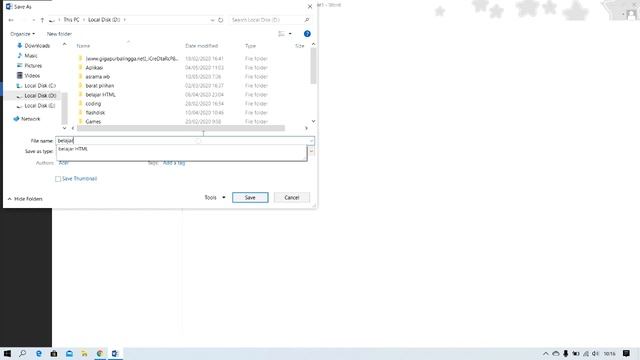Select the 'Aplikasi' folder

pos(94,68)
